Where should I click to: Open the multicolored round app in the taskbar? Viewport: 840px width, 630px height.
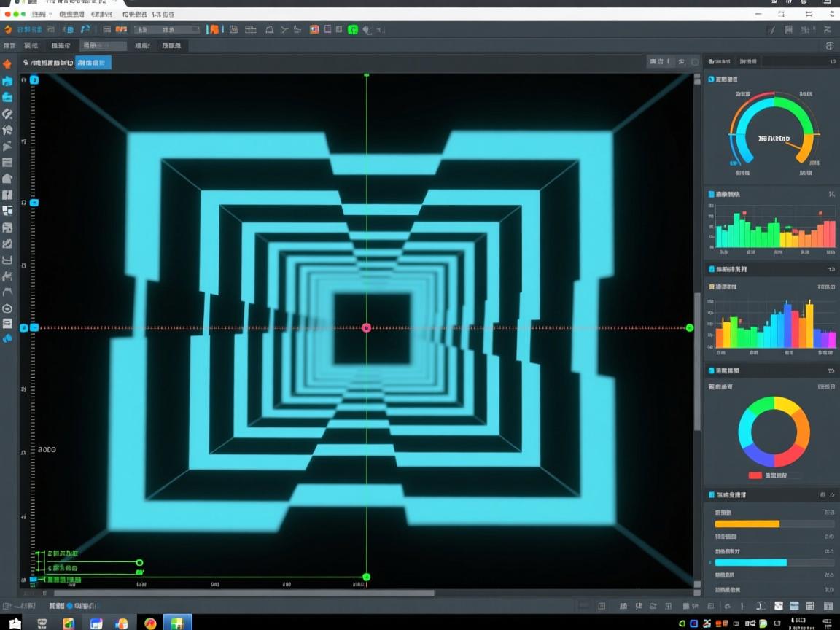coord(150,623)
